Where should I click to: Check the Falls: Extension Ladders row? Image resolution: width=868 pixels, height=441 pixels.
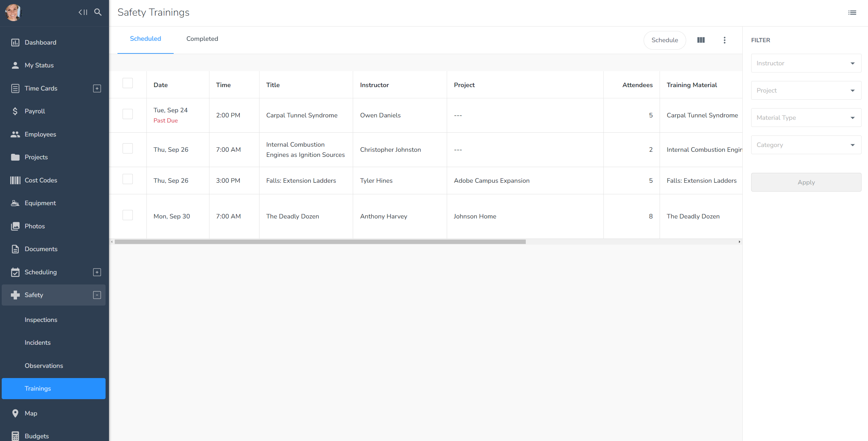(x=128, y=179)
